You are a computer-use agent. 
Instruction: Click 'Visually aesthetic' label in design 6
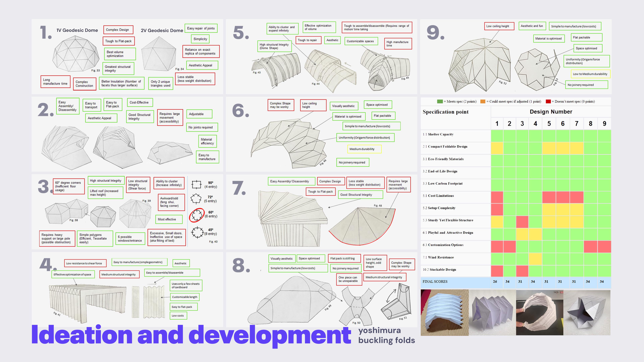pos(344,106)
